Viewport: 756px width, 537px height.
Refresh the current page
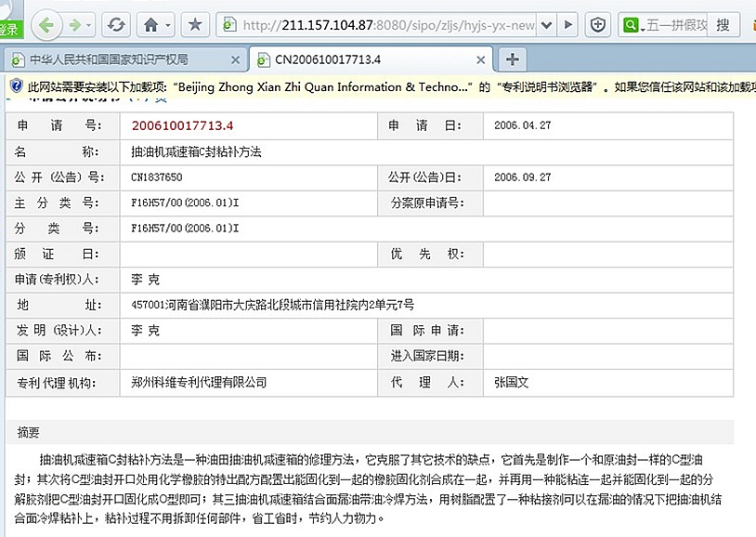tap(115, 23)
